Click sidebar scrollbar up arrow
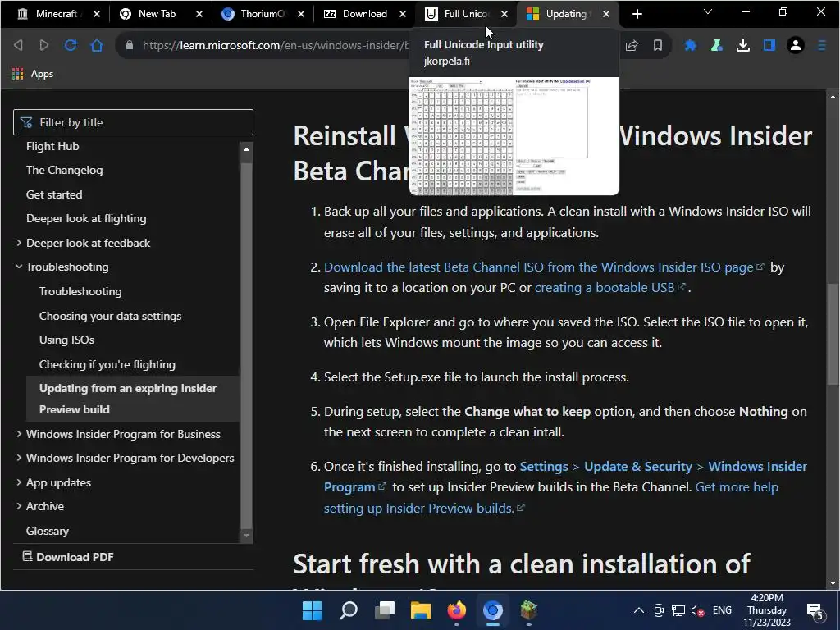Image resolution: width=840 pixels, height=630 pixels. click(x=246, y=149)
